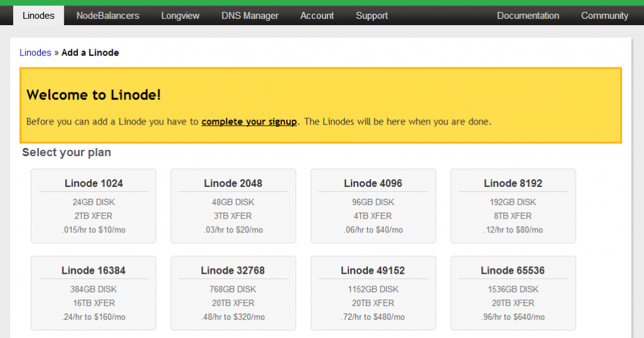644x338 pixels.
Task: Select the Linode 1024 plan card
Action: pyautogui.click(x=94, y=206)
